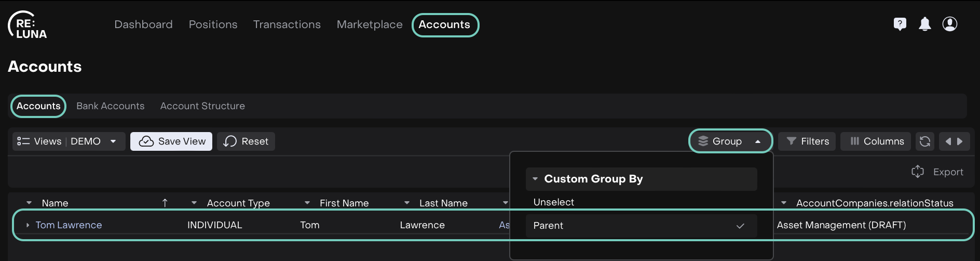The image size is (980, 261).
Task: Go to the Marketplace page
Action: (x=369, y=24)
